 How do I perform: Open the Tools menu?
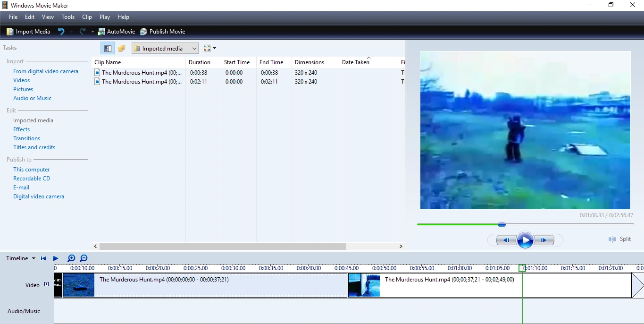point(68,17)
